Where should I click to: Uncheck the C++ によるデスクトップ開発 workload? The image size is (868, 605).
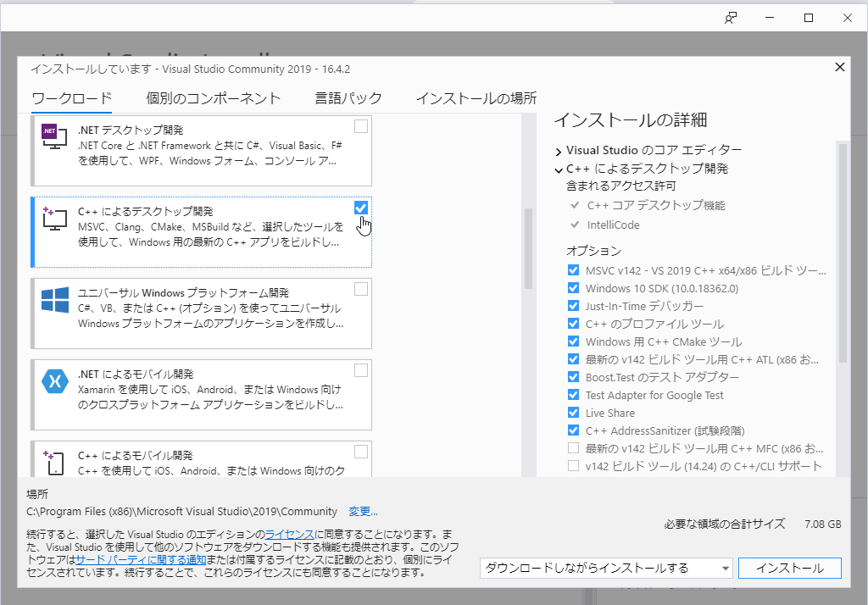click(361, 206)
